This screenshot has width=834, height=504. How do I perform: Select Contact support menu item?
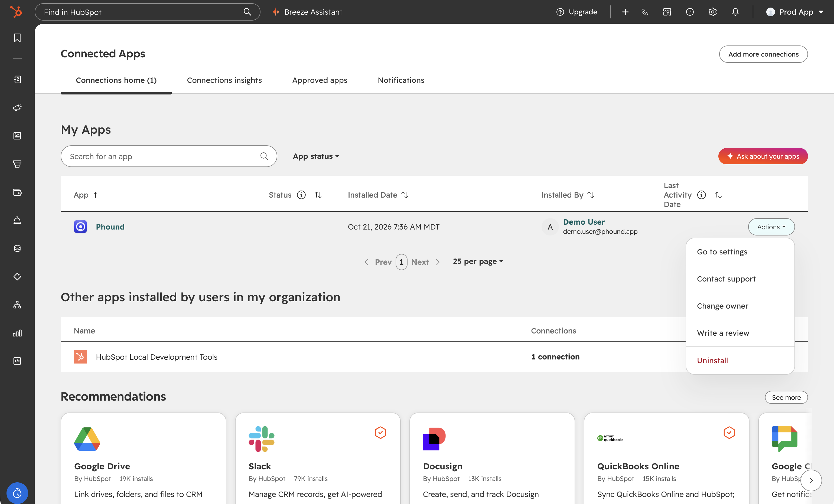[x=740, y=279]
